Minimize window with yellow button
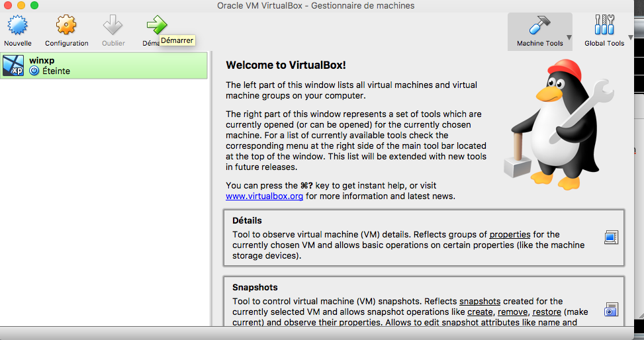 (21, 5)
